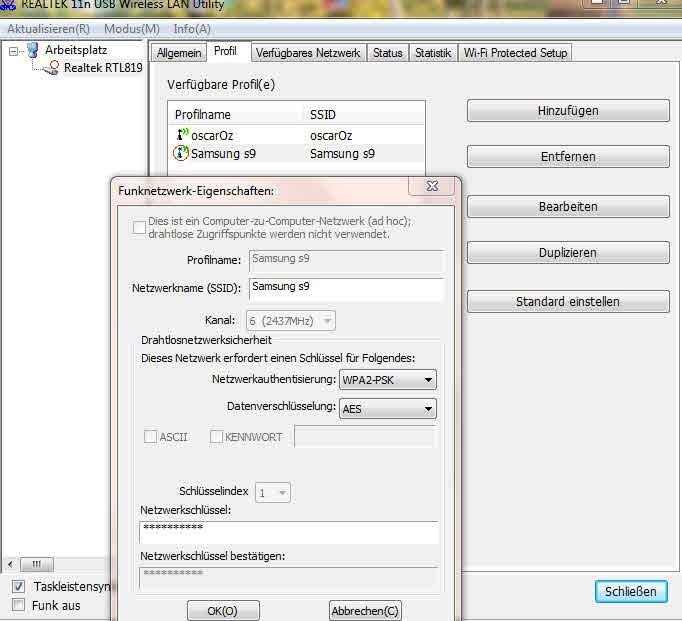Click the Samsung s9 SSID cell

(x=342, y=154)
